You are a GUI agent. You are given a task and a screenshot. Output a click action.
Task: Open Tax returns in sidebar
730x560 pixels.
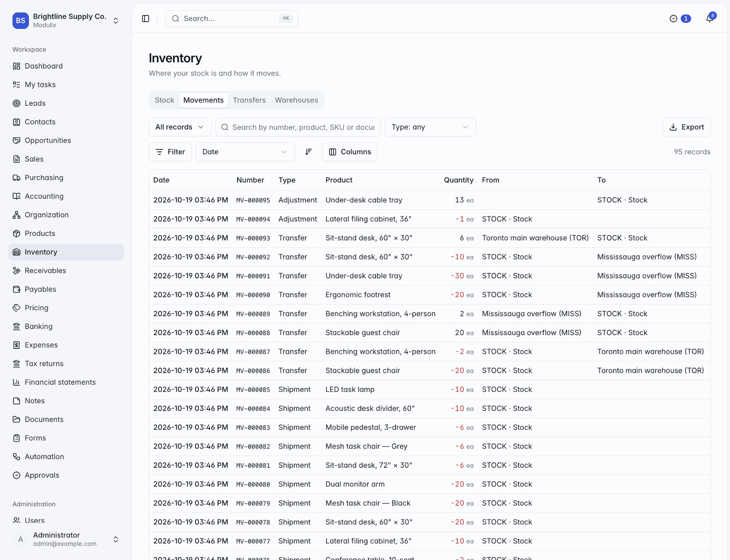pyautogui.click(x=66, y=364)
